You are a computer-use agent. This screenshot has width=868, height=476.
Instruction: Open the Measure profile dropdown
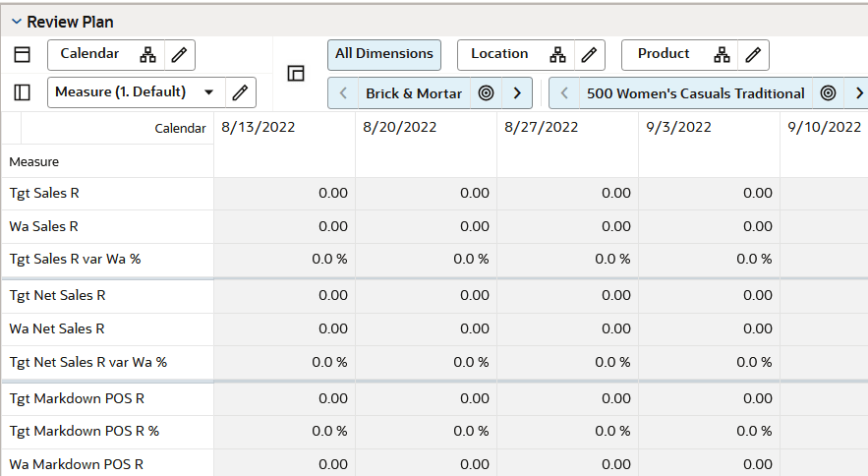[x=208, y=92]
